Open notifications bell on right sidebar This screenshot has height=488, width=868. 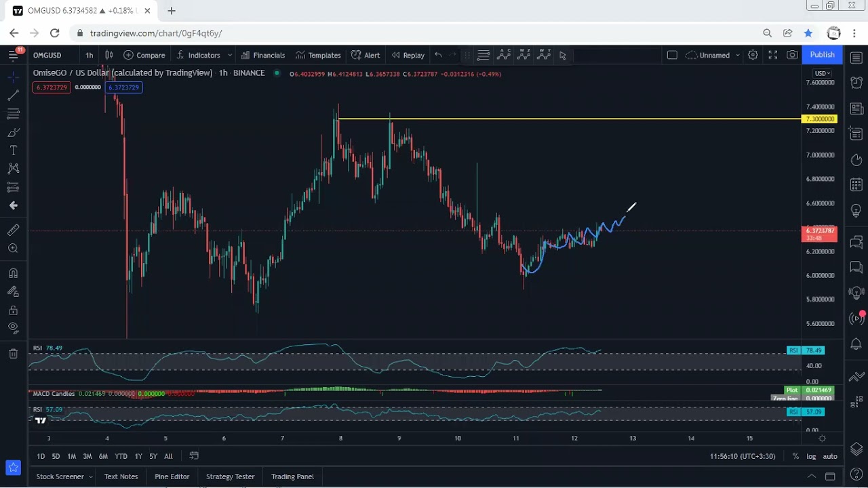point(856,345)
